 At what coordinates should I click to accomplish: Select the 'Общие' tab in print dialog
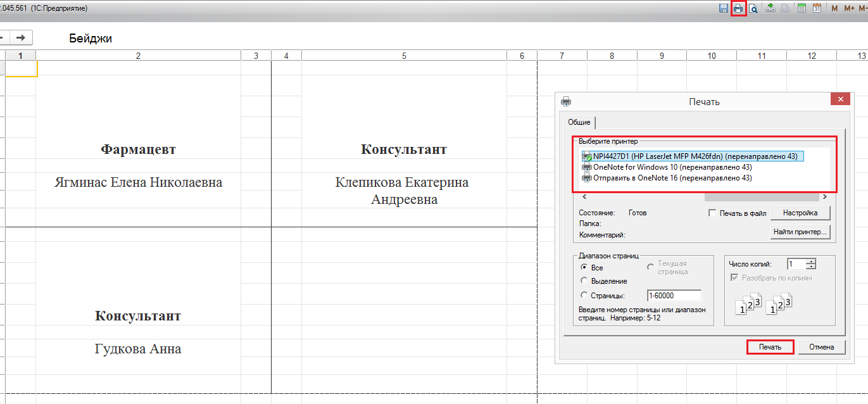tap(579, 122)
